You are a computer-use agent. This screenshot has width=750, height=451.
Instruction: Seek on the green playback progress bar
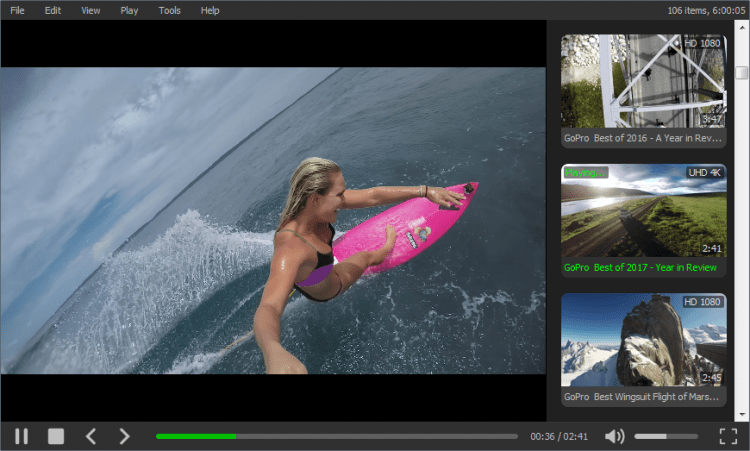(336, 436)
